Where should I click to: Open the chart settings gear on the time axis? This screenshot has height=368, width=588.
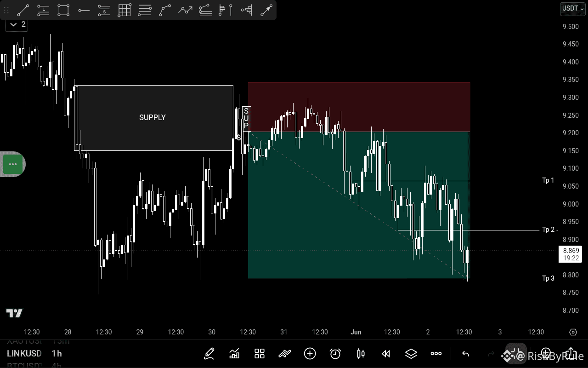pyautogui.click(x=573, y=332)
